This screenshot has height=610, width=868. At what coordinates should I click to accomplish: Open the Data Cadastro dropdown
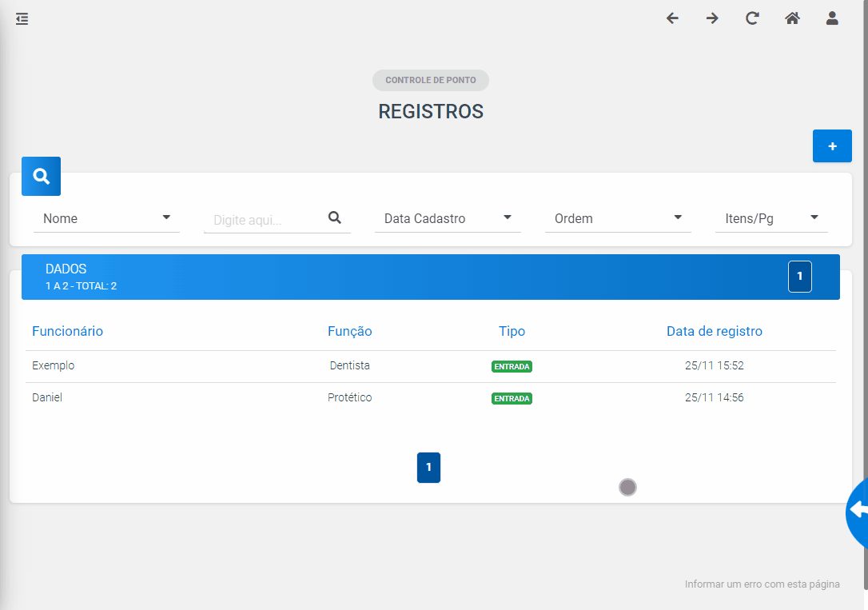448,218
